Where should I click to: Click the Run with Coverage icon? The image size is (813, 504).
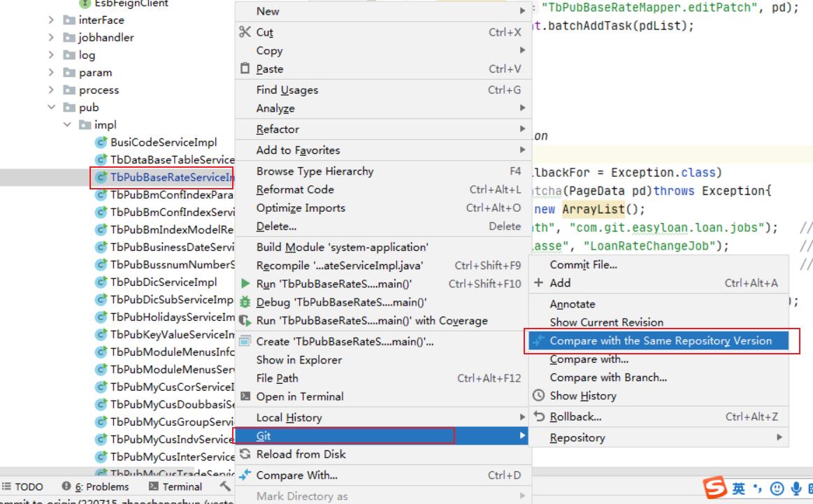245,321
